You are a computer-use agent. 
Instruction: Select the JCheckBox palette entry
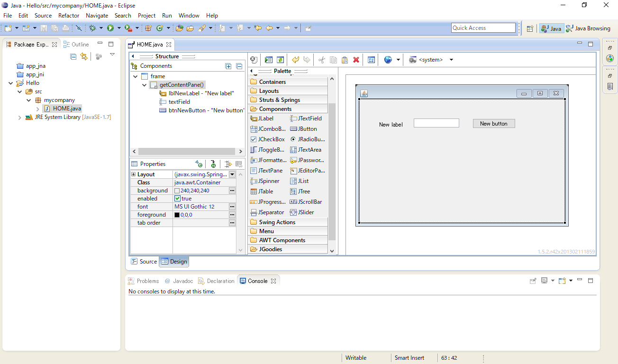tap(267, 139)
